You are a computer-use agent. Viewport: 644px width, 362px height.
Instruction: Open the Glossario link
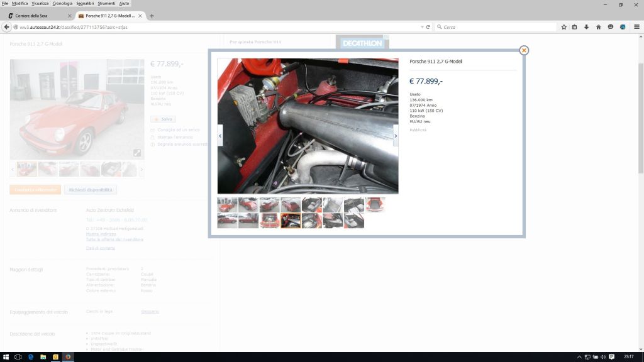[150, 312]
